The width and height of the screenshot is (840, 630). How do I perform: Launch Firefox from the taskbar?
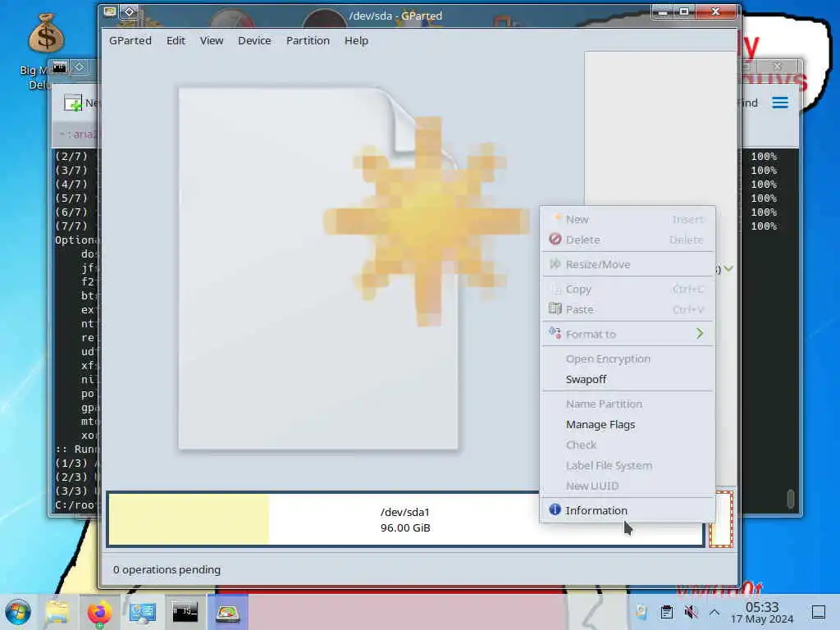tap(99, 612)
